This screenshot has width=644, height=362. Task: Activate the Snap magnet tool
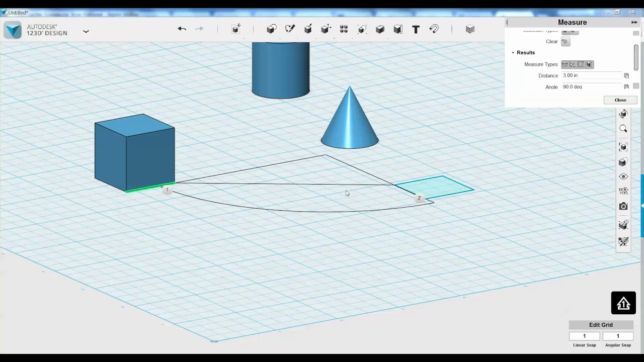point(434,29)
